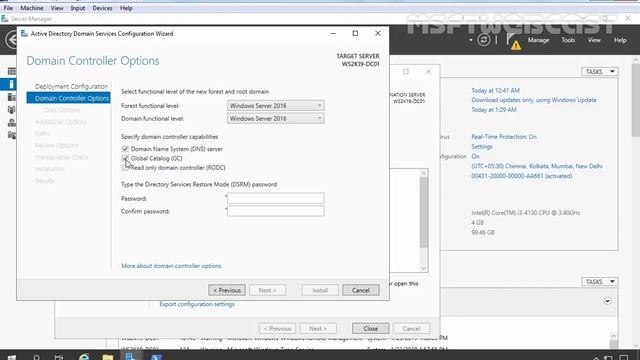Click wizard title bar AD DS icon

click(x=24, y=33)
